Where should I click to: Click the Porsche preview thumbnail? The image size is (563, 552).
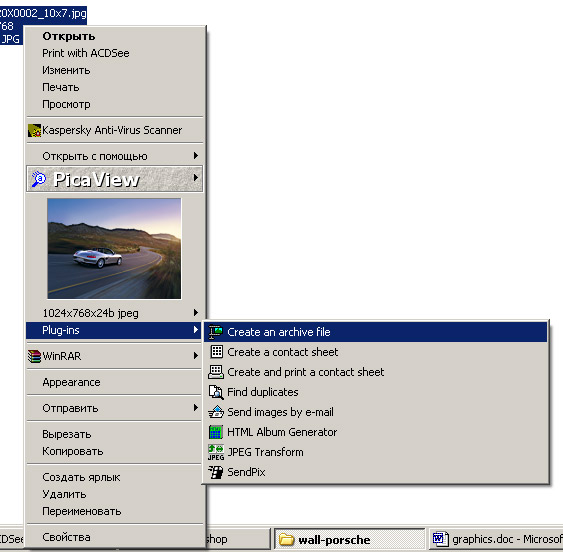[114, 249]
